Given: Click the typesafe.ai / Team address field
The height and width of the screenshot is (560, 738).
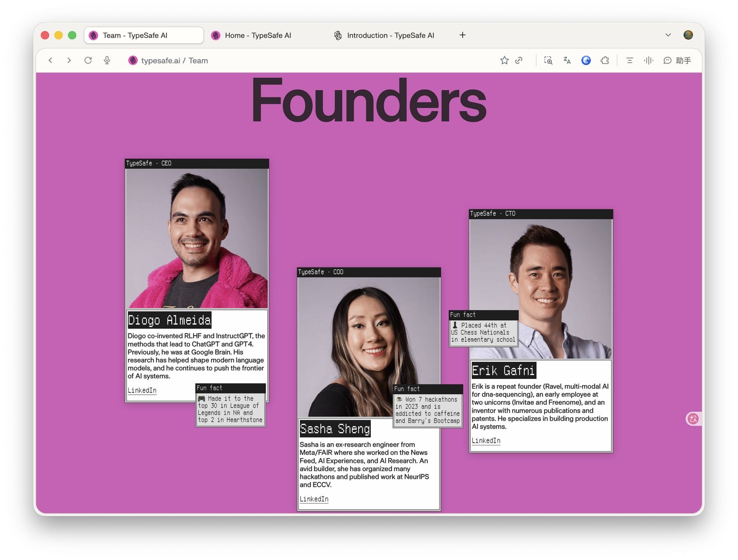Looking at the screenshot, I should 174,60.
